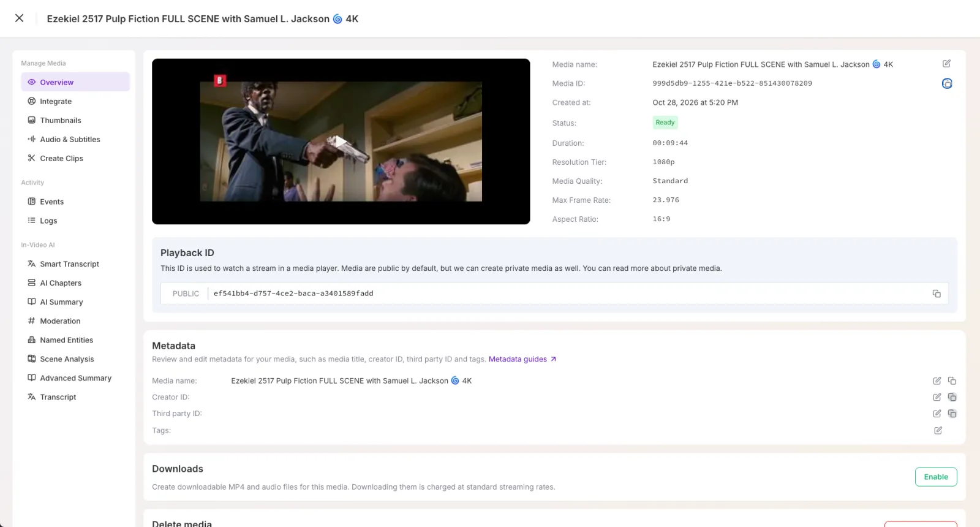Image resolution: width=980 pixels, height=527 pixels.
Task: Play the video preview
Action: pyautogui.click(x=341, y=142)
